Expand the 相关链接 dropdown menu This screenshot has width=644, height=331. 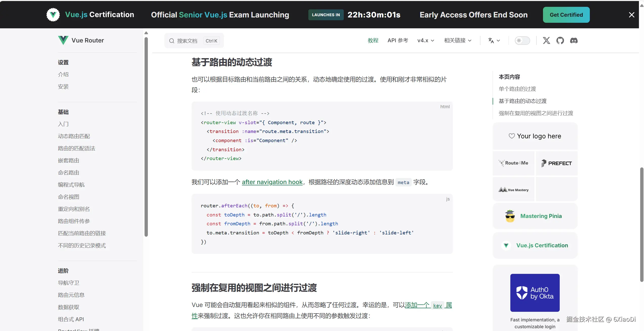pyautogui.click(x=458, y=40)
